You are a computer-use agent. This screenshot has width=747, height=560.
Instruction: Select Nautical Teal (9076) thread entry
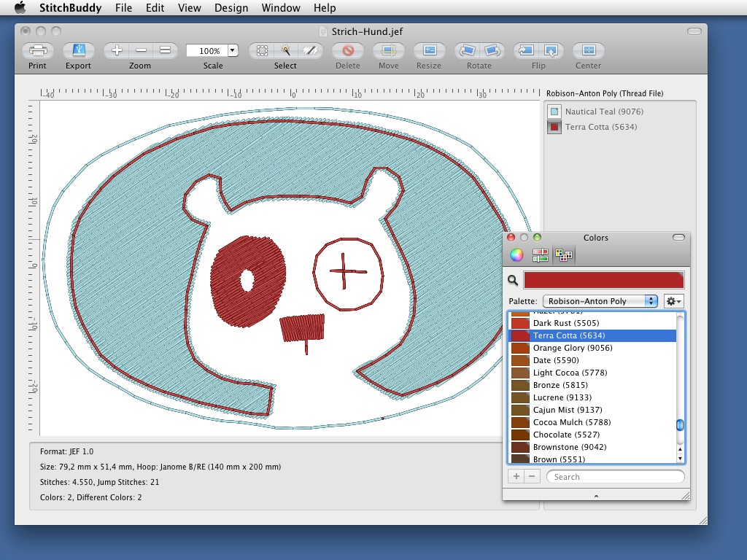[x=603, y=112]
